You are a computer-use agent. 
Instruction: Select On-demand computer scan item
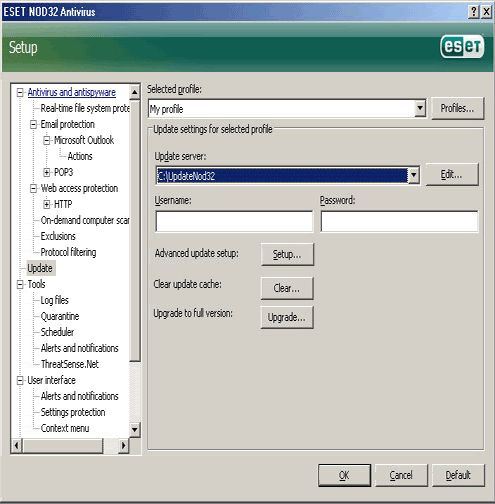(x=85, y=220)
